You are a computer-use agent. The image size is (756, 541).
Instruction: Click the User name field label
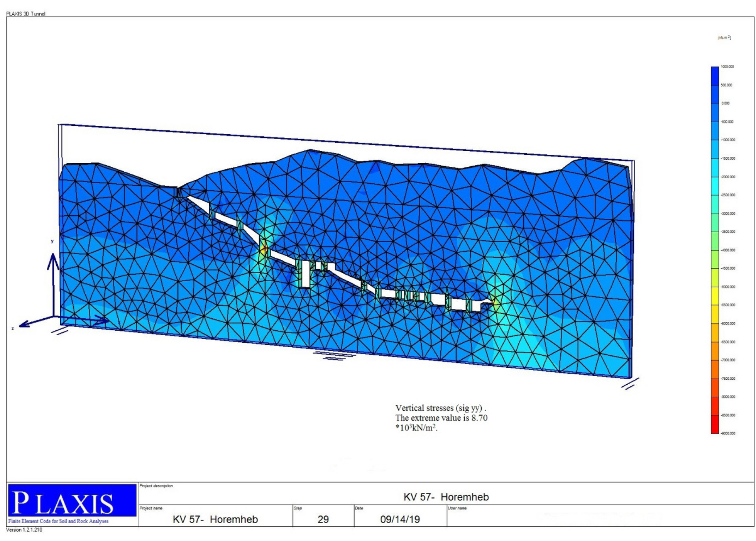click(457, 508)
